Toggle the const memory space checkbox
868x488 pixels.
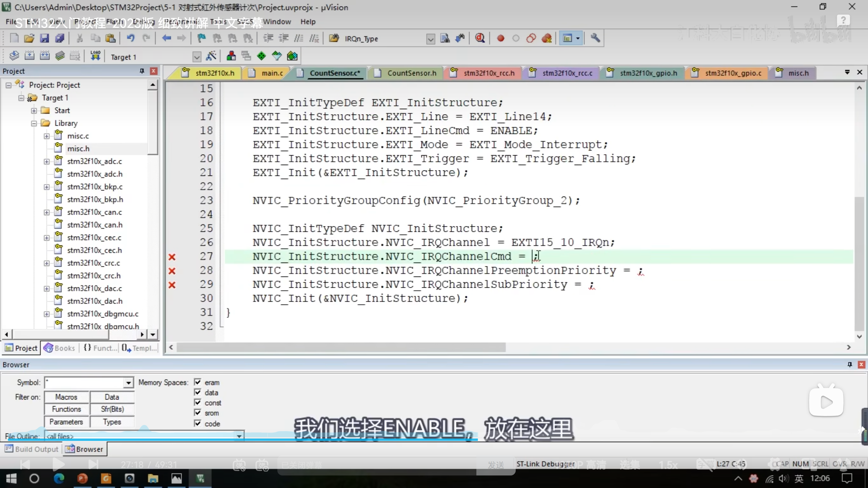198,403
